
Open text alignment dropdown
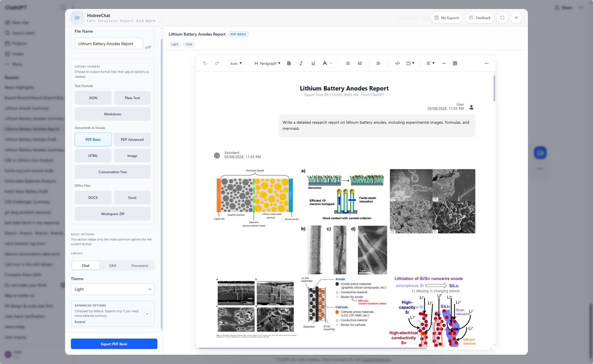(430, 63)
